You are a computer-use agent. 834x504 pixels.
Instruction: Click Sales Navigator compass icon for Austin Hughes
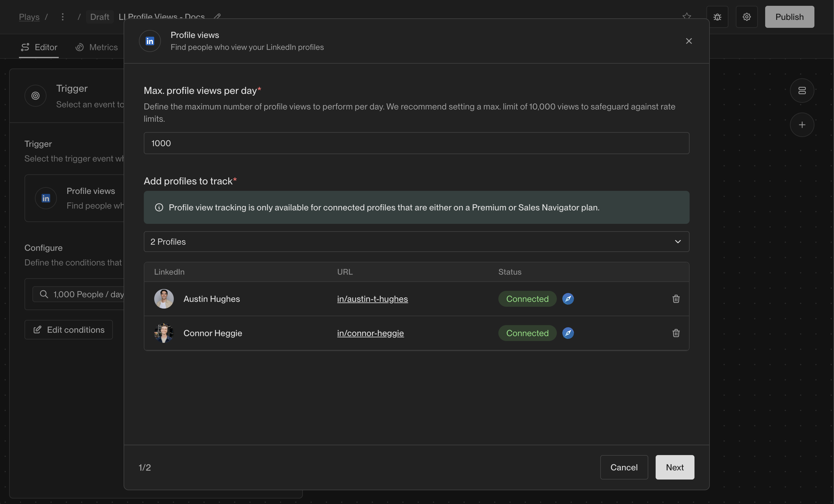click(x=568, y=299)
